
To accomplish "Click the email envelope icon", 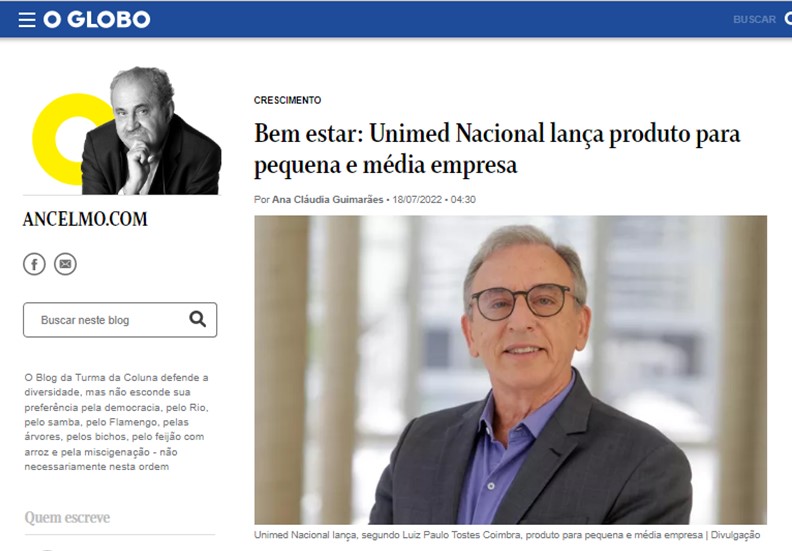I will [x=65, y=264].
